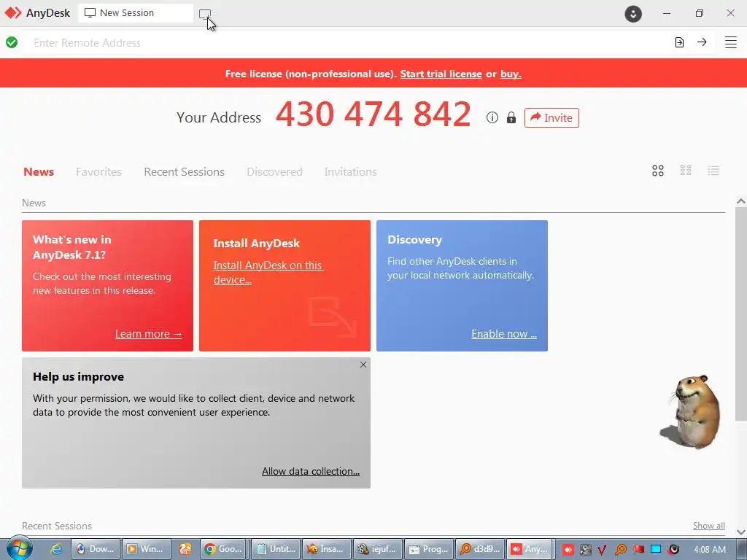747x560 pixels.
Task: Click the hamster desktop mascot
Action: 692,412
